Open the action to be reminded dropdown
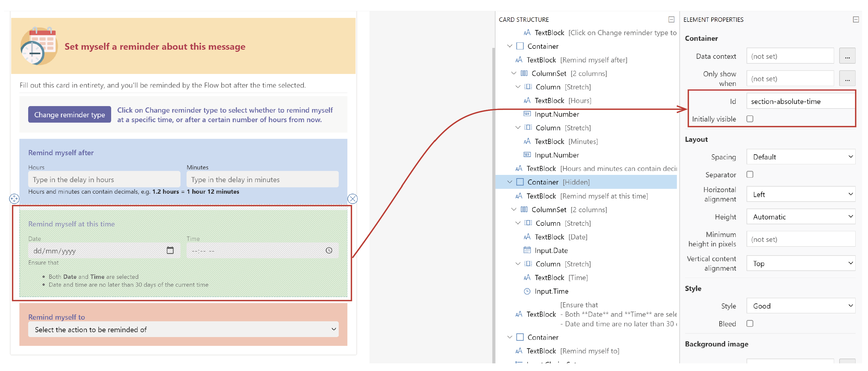 (x=183, y=329)
